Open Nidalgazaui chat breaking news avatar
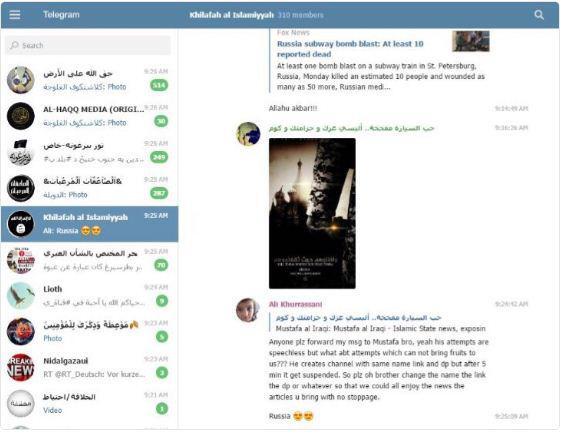This screenshot has width=573, height=435. pyautogui.click(x=20, y=367)
